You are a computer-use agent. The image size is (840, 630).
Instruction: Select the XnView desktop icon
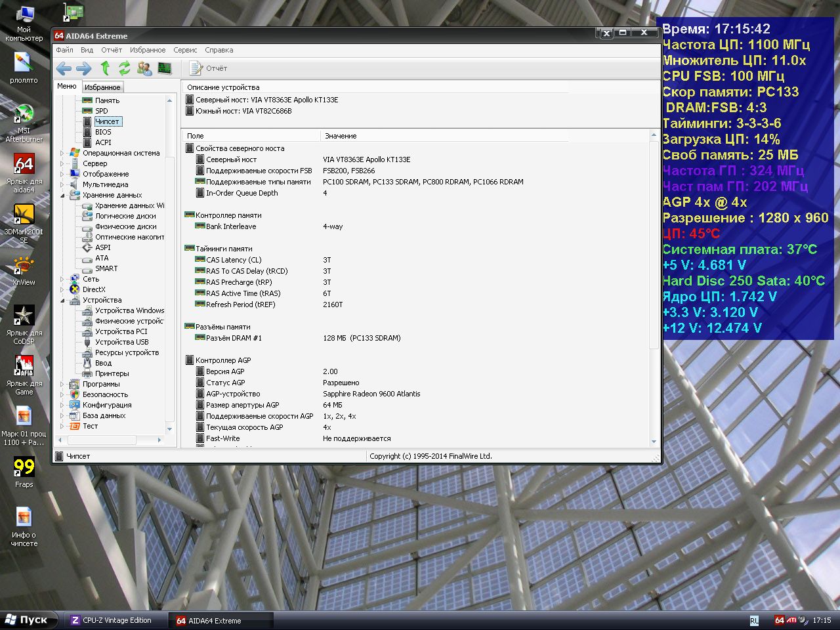click(x=24, y=271)
